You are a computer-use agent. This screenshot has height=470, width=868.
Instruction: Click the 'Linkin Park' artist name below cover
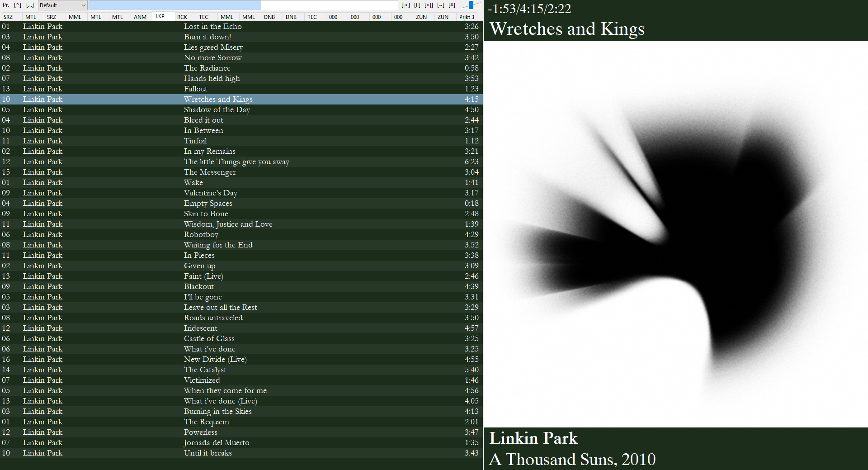click(533, 438)
